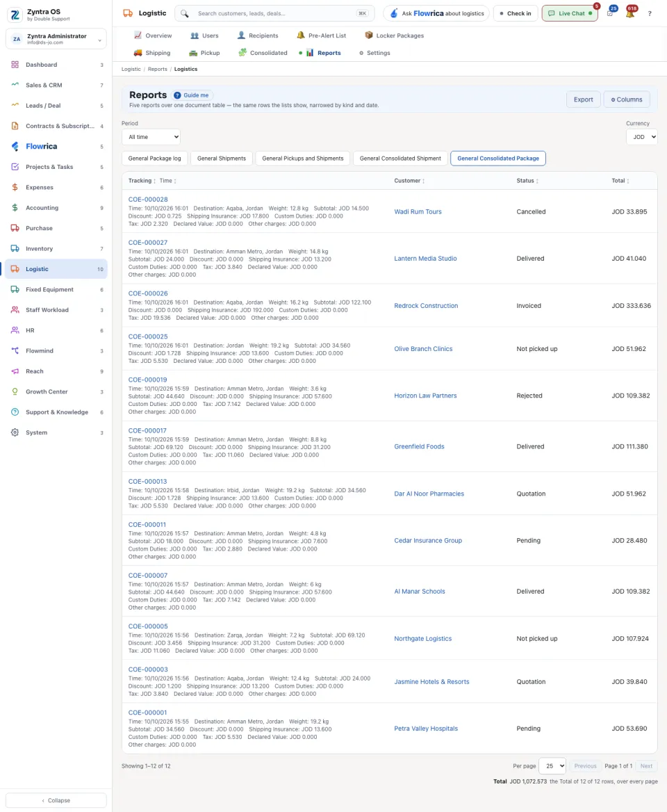Click the Live Chat button
This screenshot has height=812, width=667.
coord(570,13)
